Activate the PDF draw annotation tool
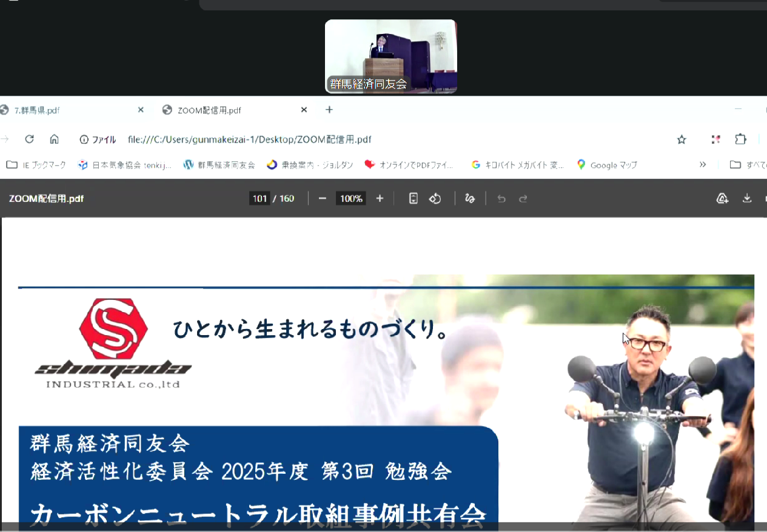The width and height of the screenshot is (767, 532). tap(469, 199)
